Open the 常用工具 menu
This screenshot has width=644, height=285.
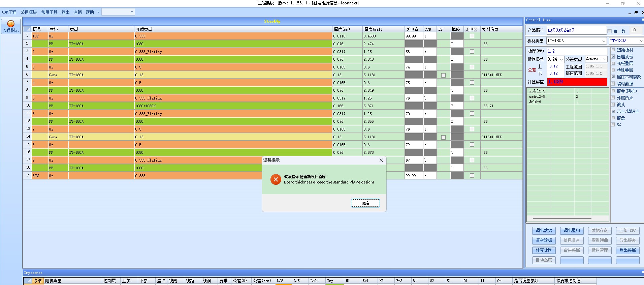49,12
